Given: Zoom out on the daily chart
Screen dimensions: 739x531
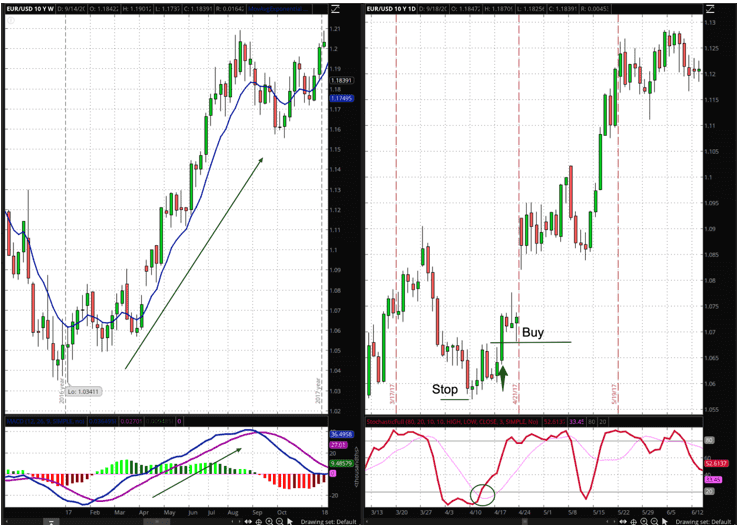Looking at the screenshot, I should click(x=655, y=522).
